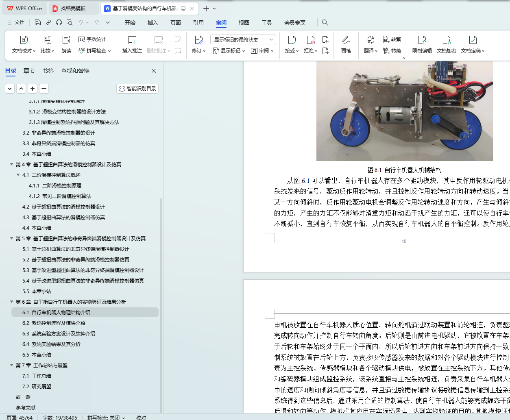The width and height of the screenshot is (510, 420).
Task: Click the down chevron in outline panel
Action: [x=10, y=89]
